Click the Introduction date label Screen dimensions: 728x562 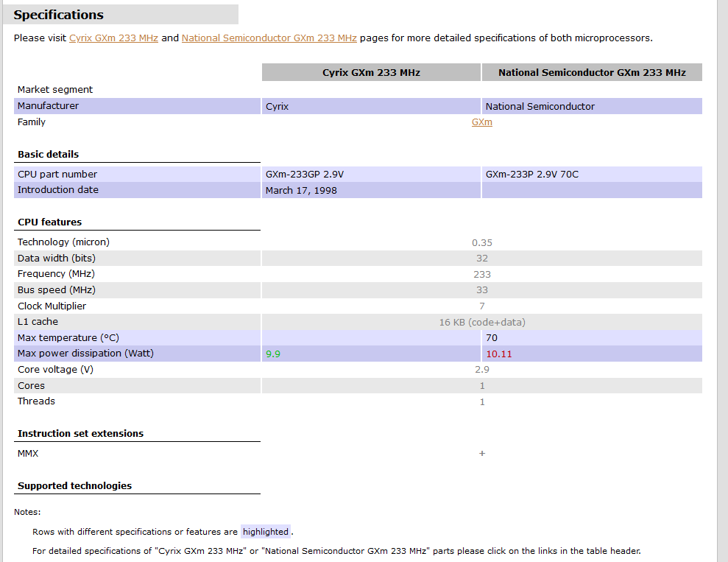coord(58,190)
